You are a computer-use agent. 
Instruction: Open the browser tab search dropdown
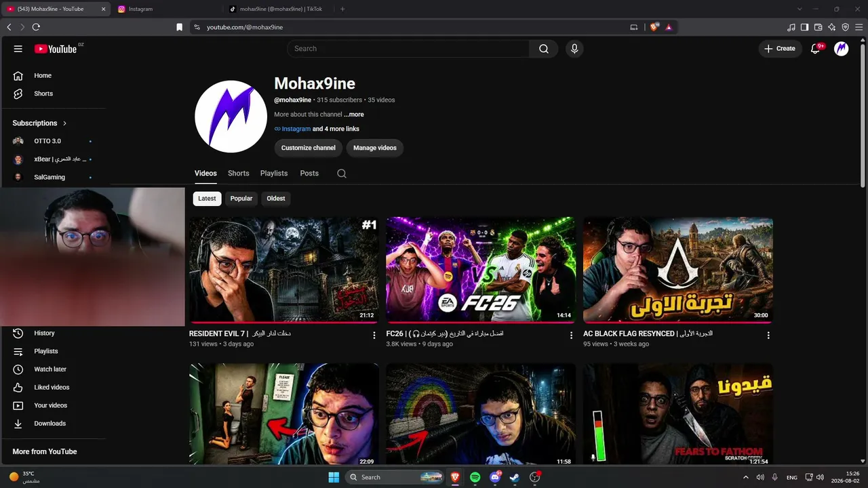(800, 9)
